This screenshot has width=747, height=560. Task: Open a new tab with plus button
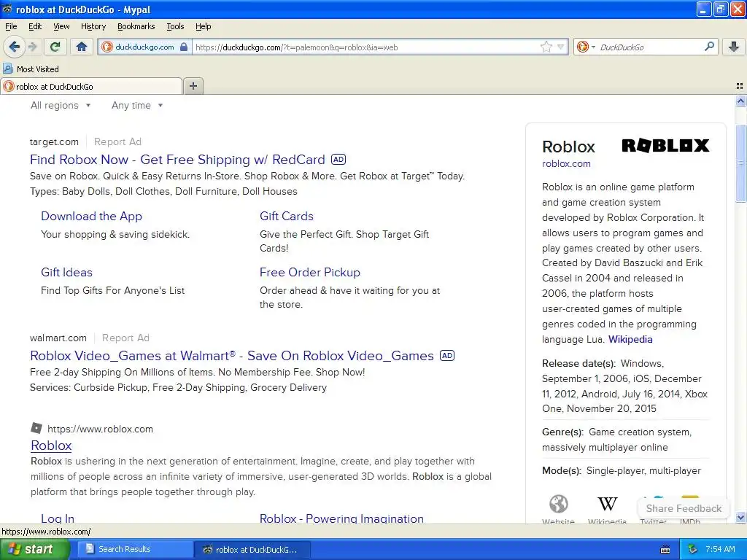[x=193, y=86]
